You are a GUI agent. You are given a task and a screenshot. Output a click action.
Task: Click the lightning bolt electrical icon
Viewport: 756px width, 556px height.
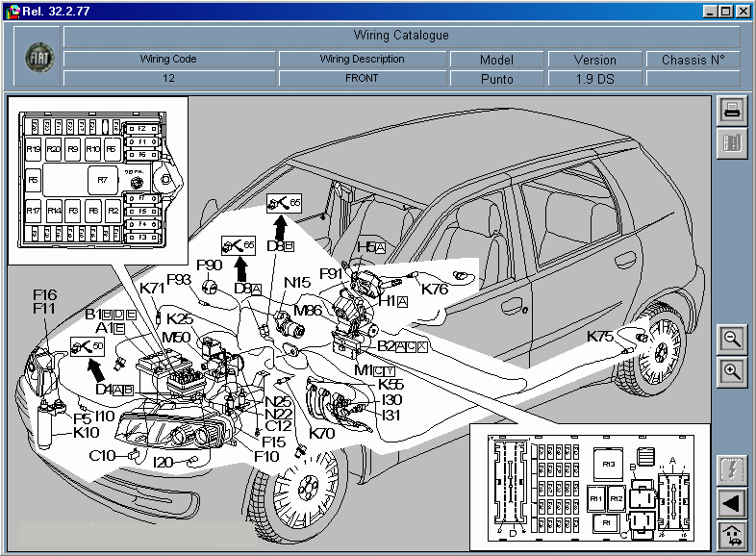pos(732,470)
